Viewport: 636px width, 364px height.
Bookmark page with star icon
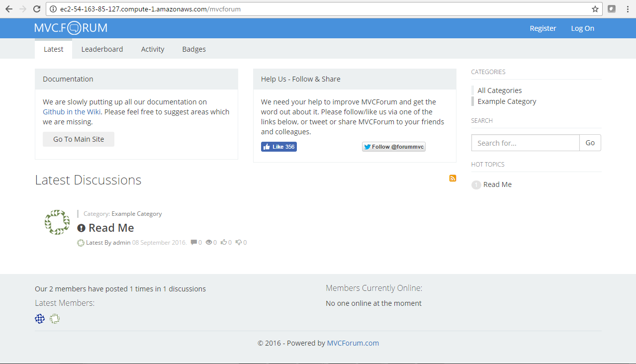tap(595, 9)
